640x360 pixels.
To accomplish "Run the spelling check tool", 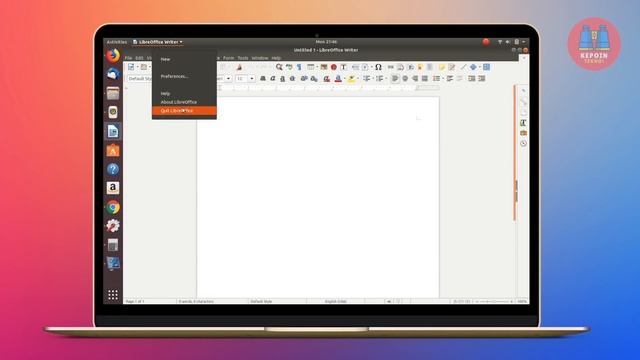I will (x=289, y=67).
